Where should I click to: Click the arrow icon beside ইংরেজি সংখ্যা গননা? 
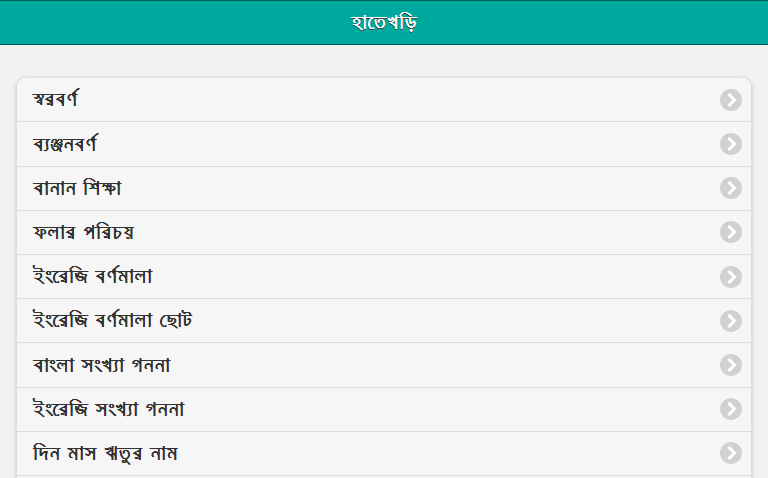coord(731,409)
